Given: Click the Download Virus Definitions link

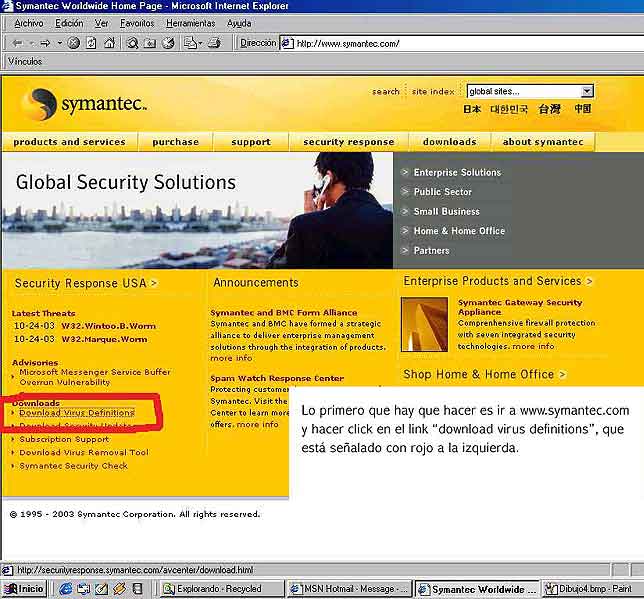Looking at the screenshot, I should click(x=77, y=413).
